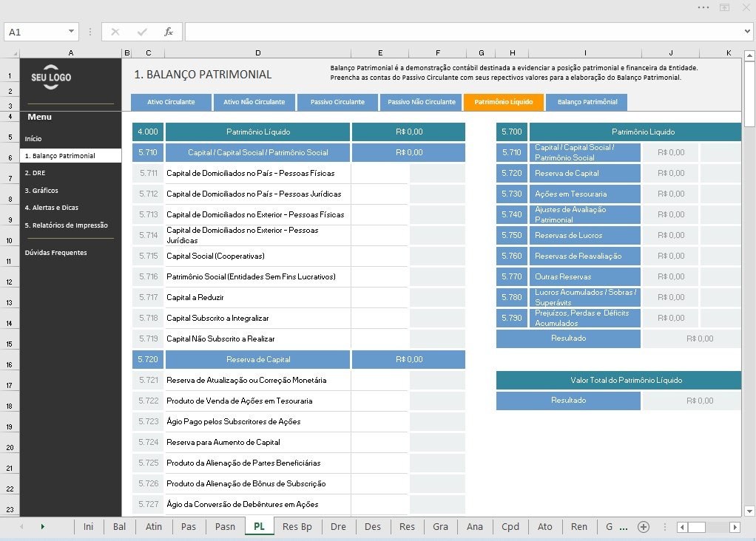Switch to the Ativo Circulante tab
Image resolution: width=756 pixels, height=541 pixels.
coord(171,102)
